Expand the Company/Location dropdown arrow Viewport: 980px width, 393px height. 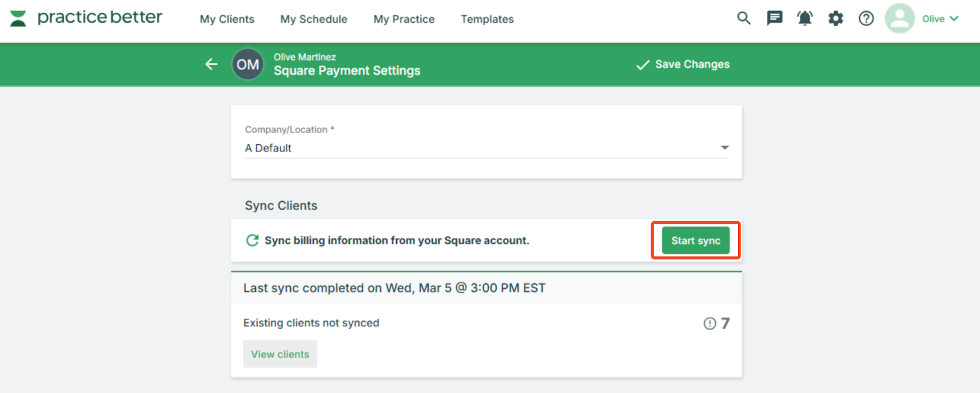[725, 148]
